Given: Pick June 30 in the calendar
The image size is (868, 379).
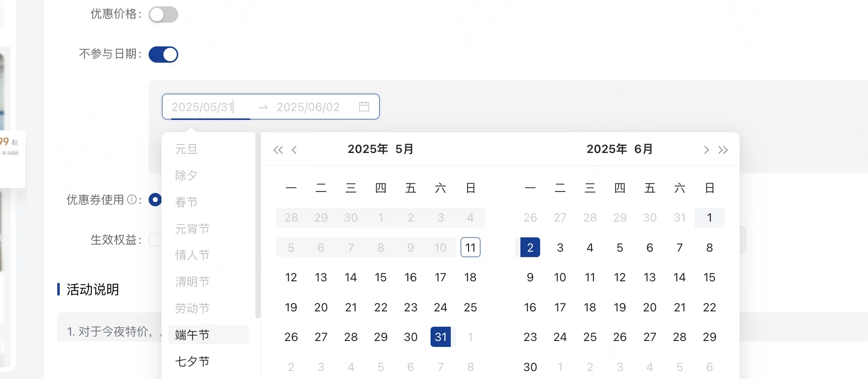Looking at the screenshot, I should pos(530,367).
